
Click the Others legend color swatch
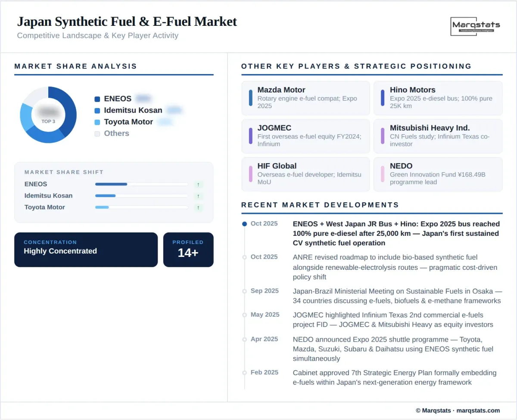pyautogui.click(x=97, y=134)
